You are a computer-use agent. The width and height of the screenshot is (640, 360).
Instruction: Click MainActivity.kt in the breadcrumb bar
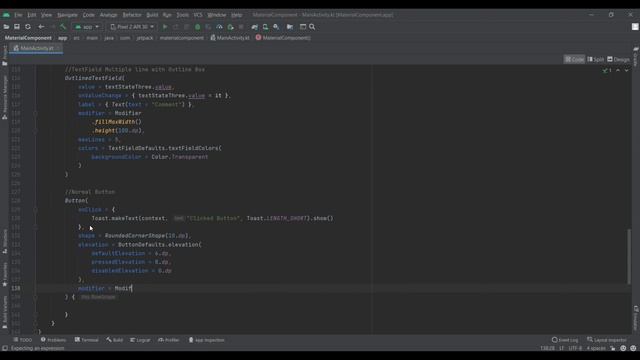(230, 38)
